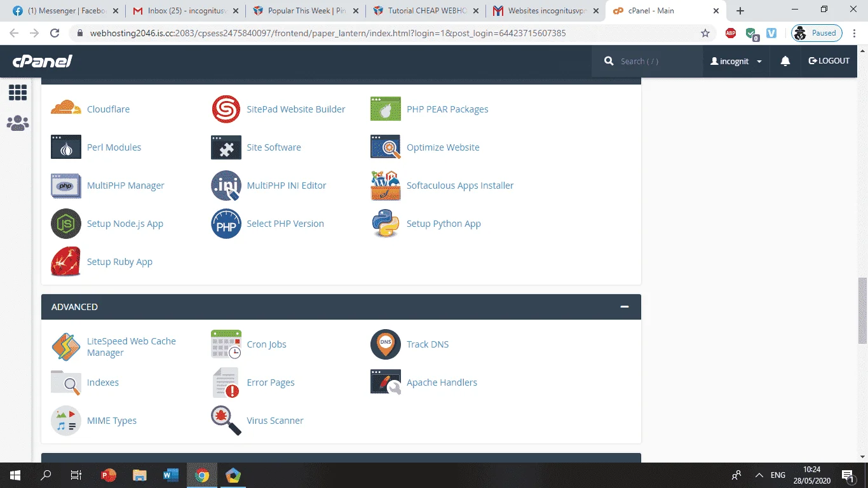Open the User Manager sidebar icon
868x488 pixels.
(18, 123)
